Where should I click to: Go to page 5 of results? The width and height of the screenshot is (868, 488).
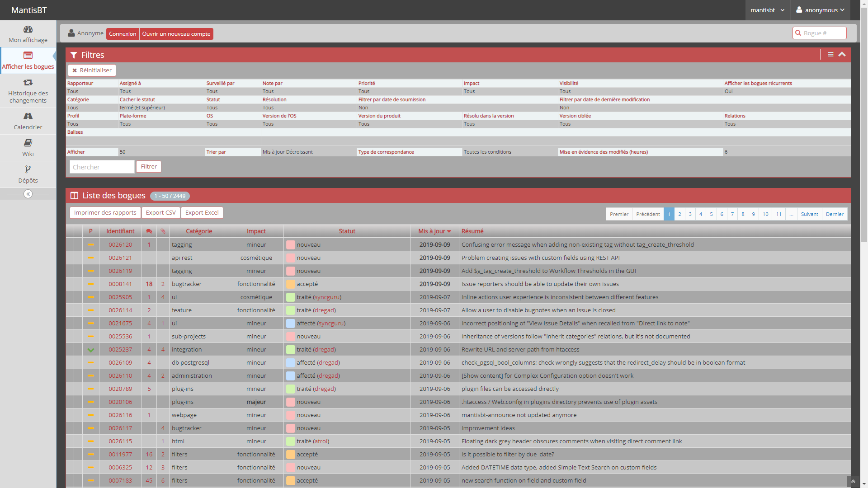pos(711,214)
